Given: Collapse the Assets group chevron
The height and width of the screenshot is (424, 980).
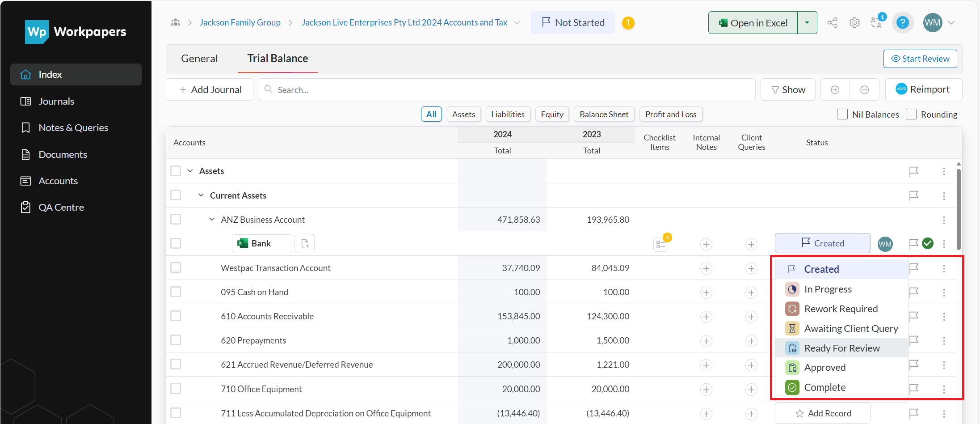Looking at the screenshot, I should pyautogui.click(x=190, y=171).
